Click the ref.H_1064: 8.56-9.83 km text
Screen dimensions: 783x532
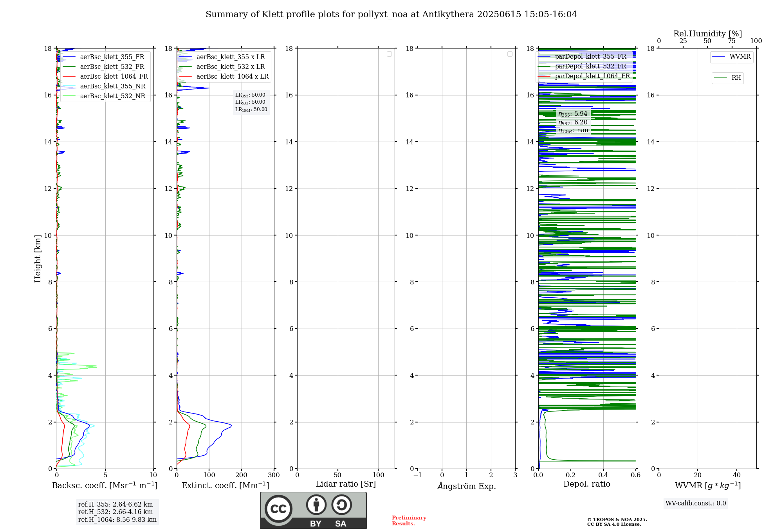pyautogui.click(x=117, y=520)
